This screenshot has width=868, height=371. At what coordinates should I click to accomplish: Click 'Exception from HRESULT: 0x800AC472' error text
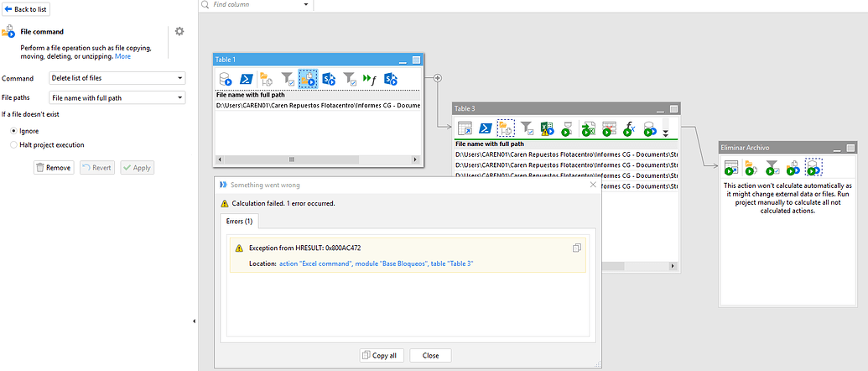pos(305,248)
